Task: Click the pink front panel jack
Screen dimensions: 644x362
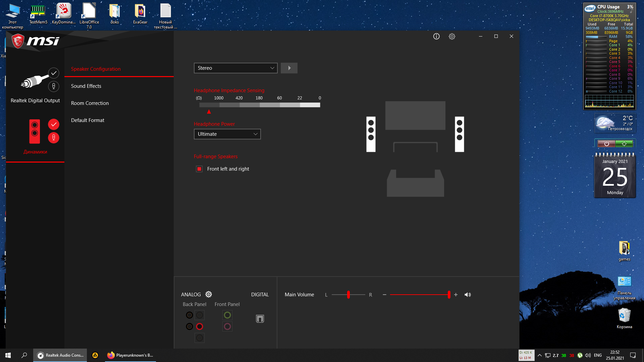Action: (x=227, y=326)
